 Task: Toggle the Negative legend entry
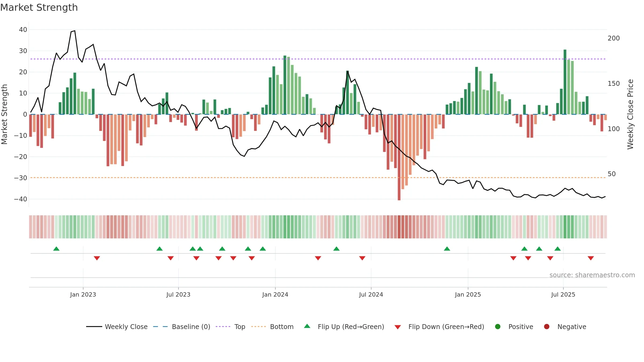click(565, 327)
